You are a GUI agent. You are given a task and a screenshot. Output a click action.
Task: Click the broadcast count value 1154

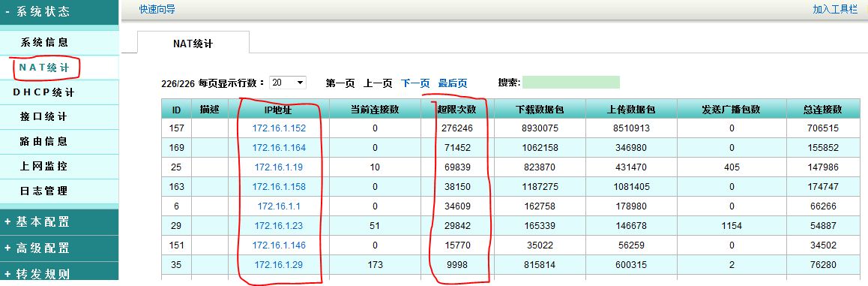pos(732,226)
